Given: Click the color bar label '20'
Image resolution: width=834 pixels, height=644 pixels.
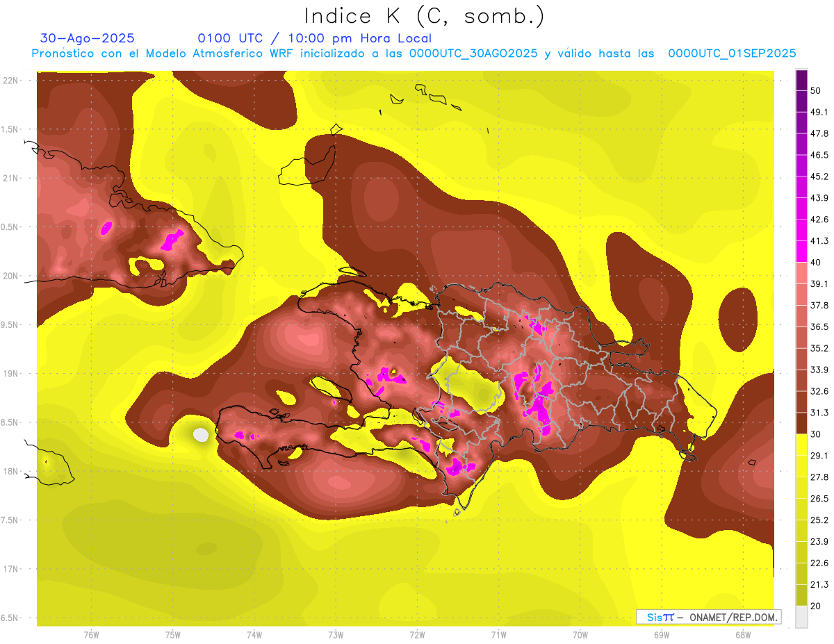Looking at the screenshot, I should point(816,606).
